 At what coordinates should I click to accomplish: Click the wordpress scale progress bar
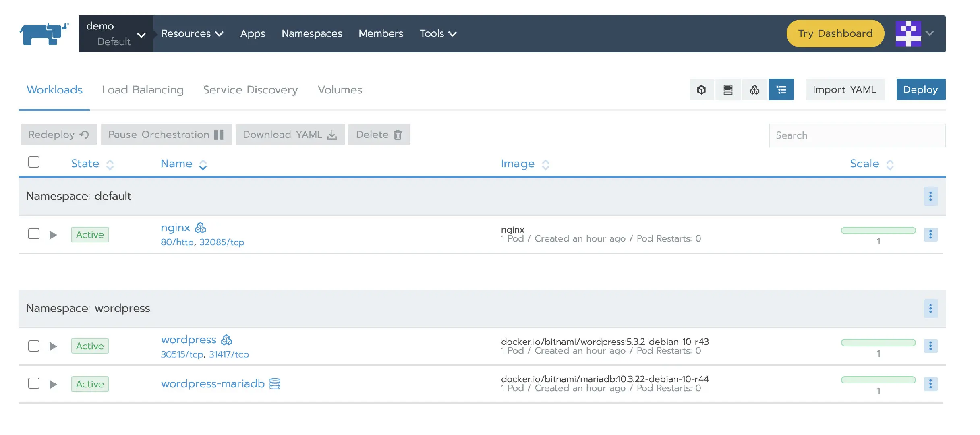tap(878, 343)
